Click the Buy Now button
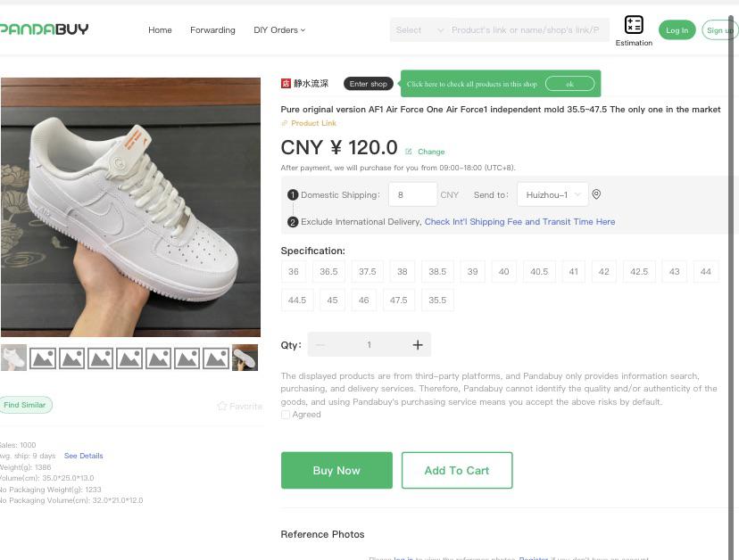 pos(336,470)
